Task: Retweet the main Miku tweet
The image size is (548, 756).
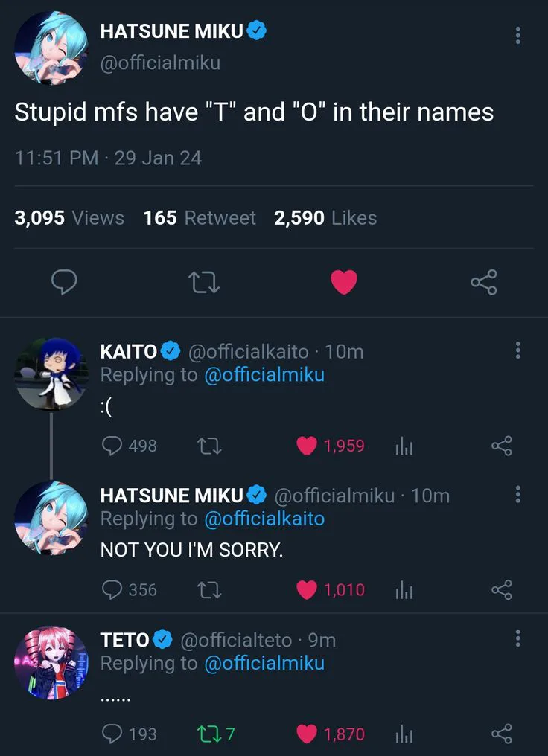Action: tap(204, 282)
